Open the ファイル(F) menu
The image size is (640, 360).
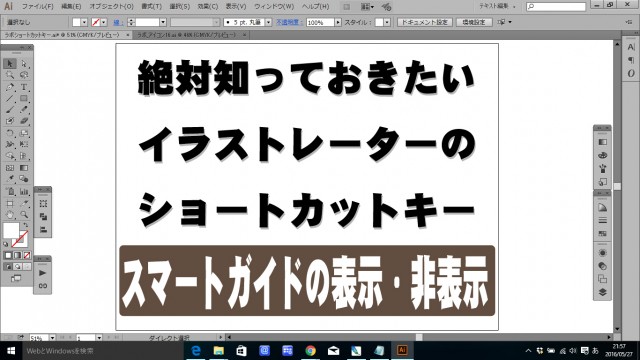click(38, 7)
